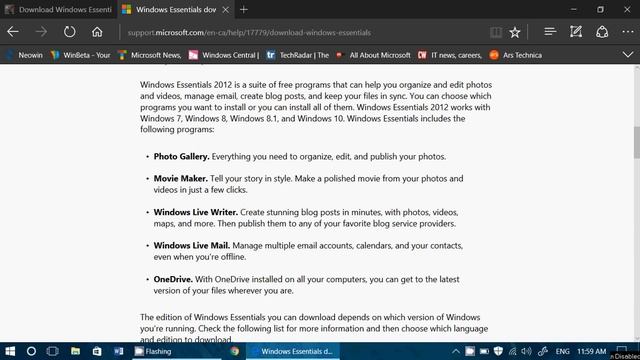Viewport: 640px width, 360px height.
Task: Click the page's vertical scrollbar thumb
Action: (x=637, y=142)
